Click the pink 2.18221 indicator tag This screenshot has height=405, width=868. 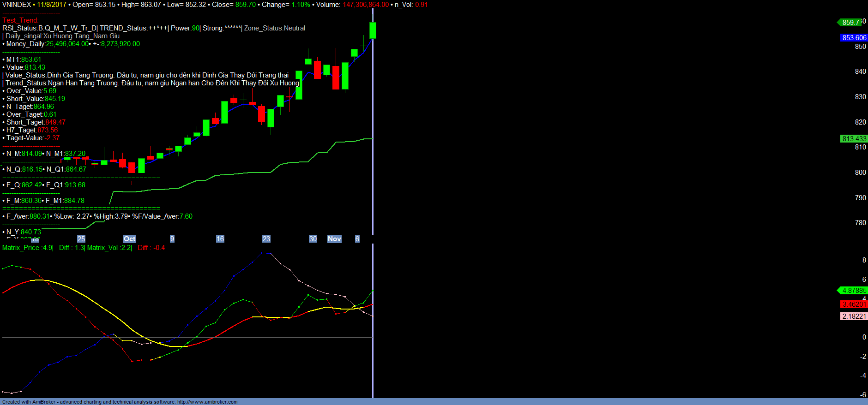[x=854, y=316]
